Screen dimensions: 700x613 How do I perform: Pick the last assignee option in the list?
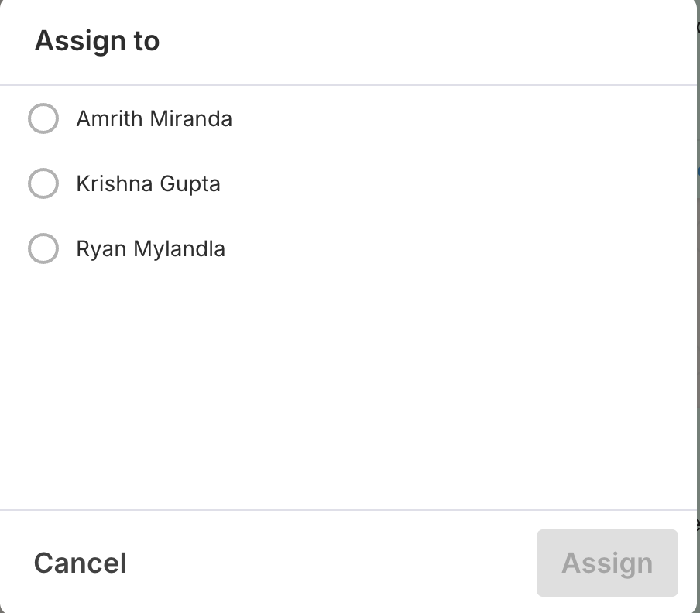coord(43,249)
